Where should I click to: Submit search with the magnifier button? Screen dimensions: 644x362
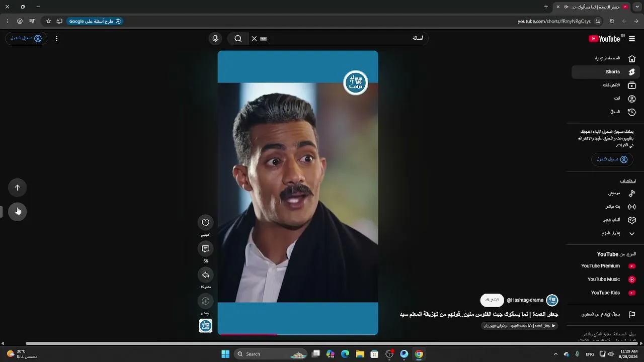tap(238, 39)
